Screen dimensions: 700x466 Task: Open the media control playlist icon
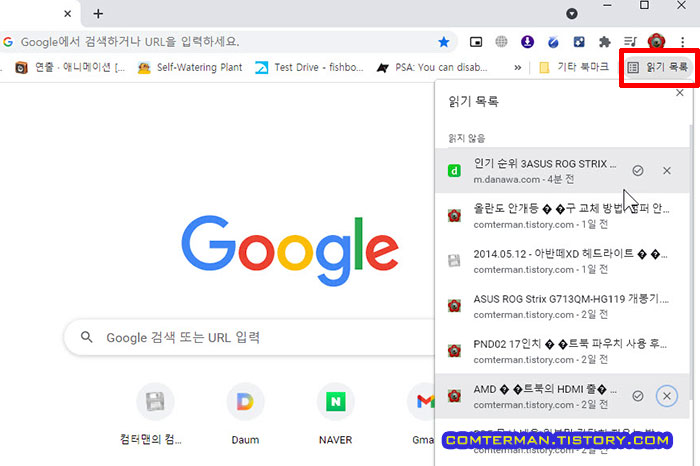630,42
